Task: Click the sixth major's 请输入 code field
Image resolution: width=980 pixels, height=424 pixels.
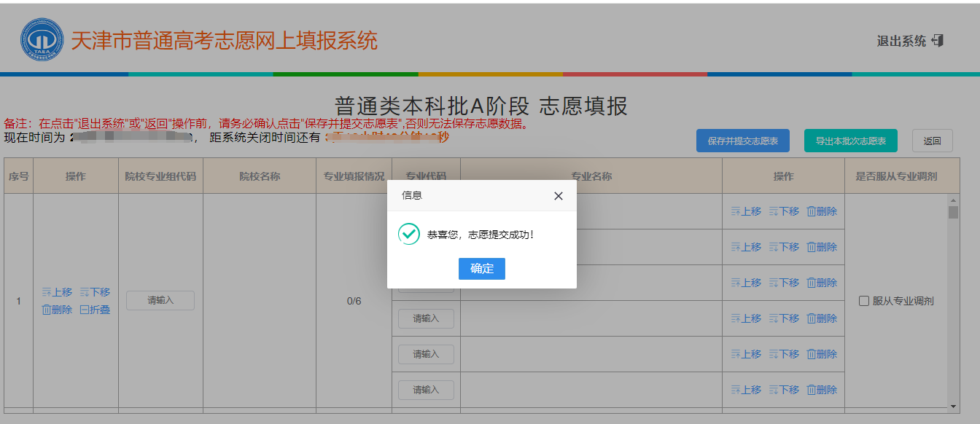Action: point(426,390)
